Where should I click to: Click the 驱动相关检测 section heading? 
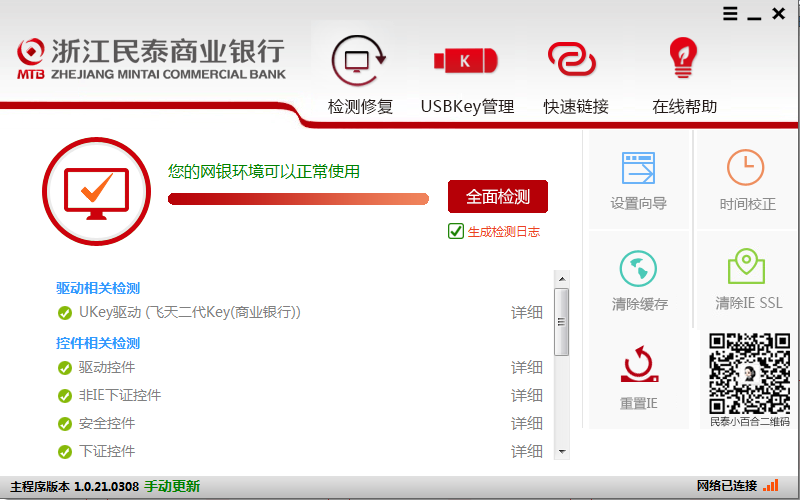point(98,288)
